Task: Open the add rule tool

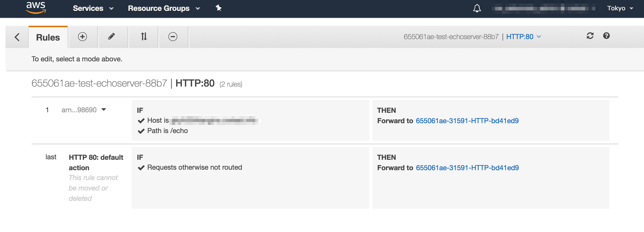Action: click(x=82, y=37)
